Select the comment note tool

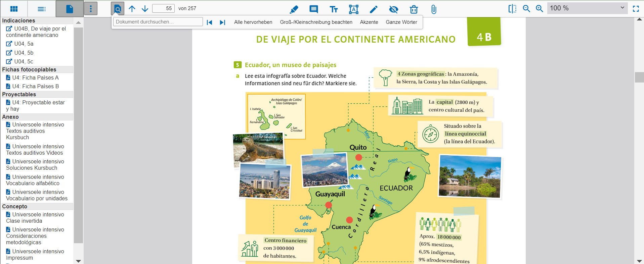click(314, 9)
